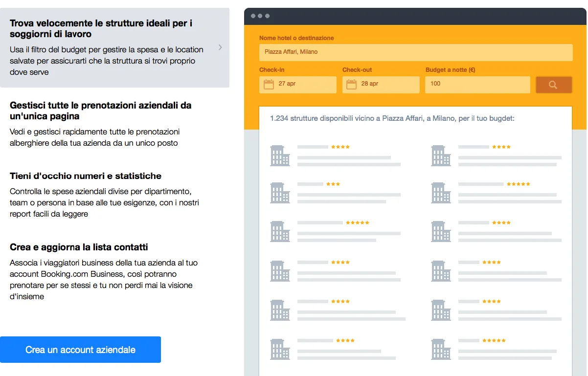
Task: Click 'Crea un account aziendale' button
Action: (x=80, y=350)
